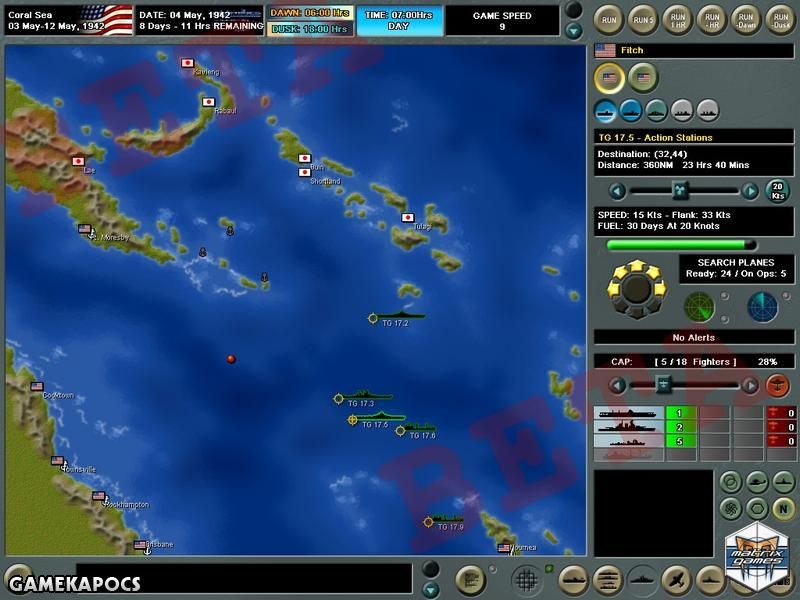Increase task group speed with right arrow

[750, 191]
